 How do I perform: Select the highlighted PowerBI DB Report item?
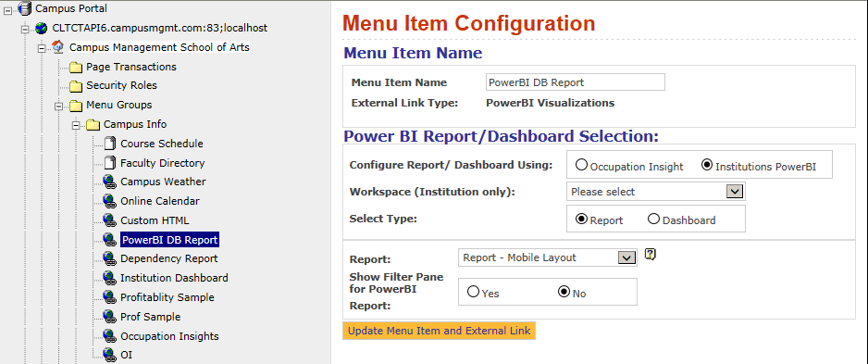(x=170, y=240)
